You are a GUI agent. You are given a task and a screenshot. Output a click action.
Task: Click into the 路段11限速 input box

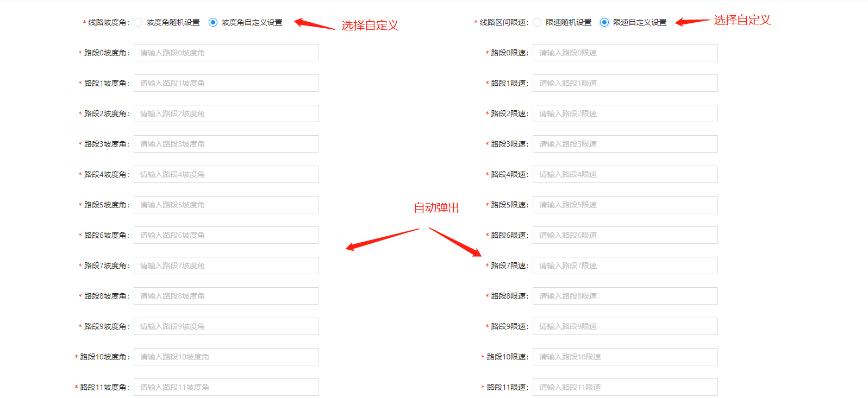[625, 387]
